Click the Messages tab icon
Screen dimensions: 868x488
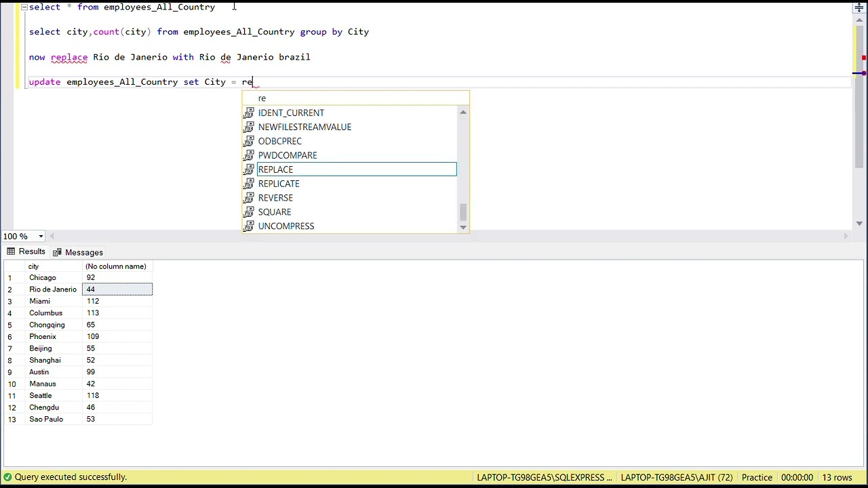(58, 252)
